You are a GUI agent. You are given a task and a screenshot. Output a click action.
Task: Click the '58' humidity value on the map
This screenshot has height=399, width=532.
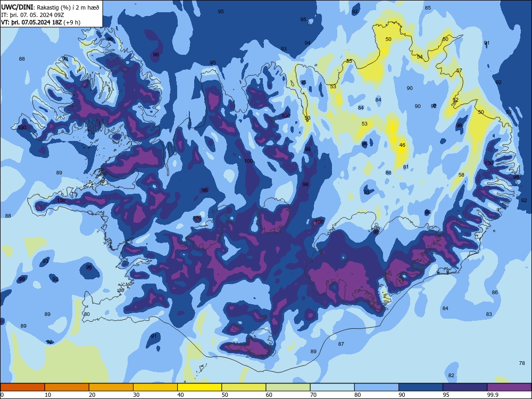[x=461, y=174]
